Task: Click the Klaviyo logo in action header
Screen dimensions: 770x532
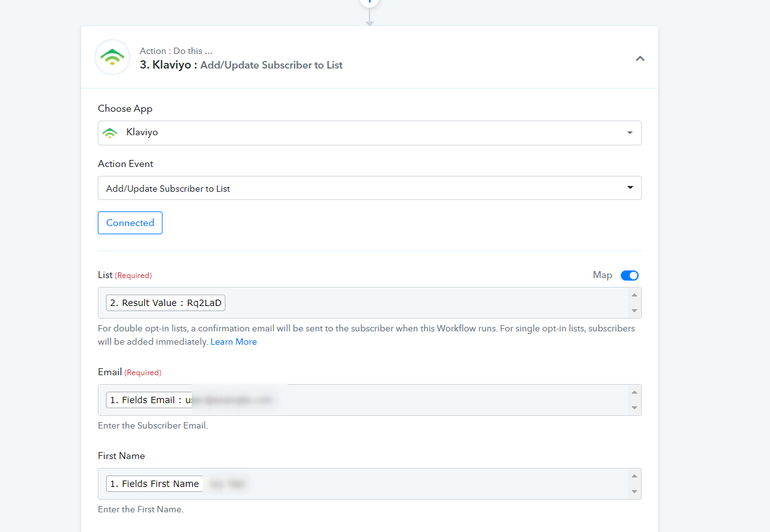Action: [112, 57]
